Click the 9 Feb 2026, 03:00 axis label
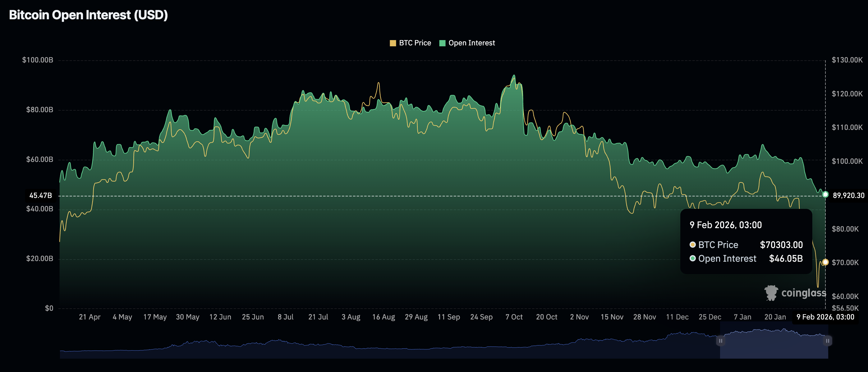The width and height of the screenshot is (868, 372). [x=825, y=317]
